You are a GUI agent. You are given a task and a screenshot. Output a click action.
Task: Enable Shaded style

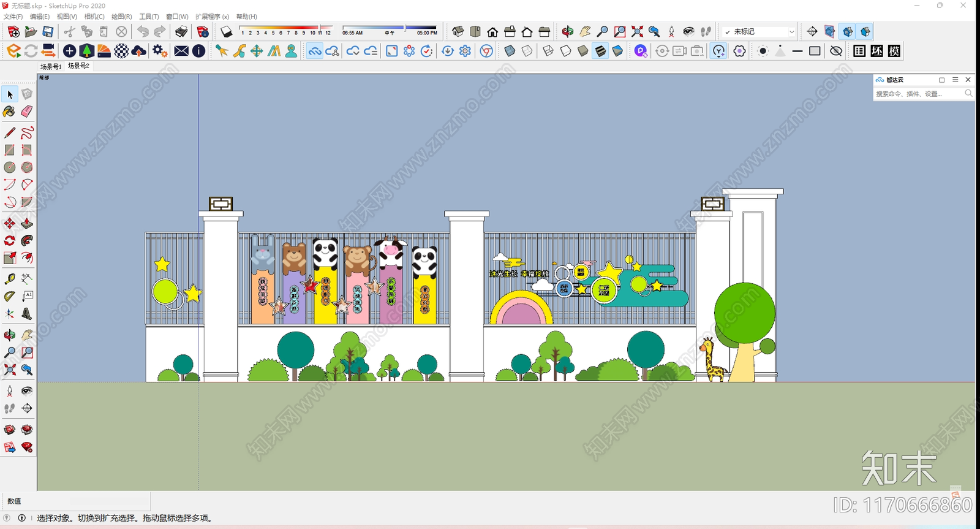582,51
